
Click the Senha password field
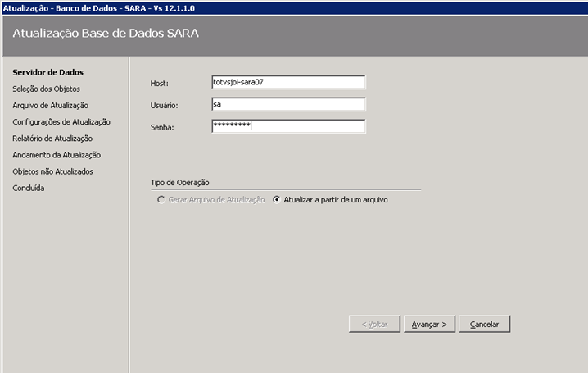(288, 126)
